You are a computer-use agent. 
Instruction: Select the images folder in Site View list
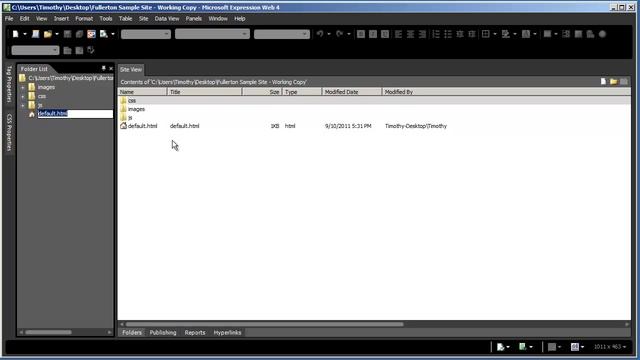click(x=136, y=109)
